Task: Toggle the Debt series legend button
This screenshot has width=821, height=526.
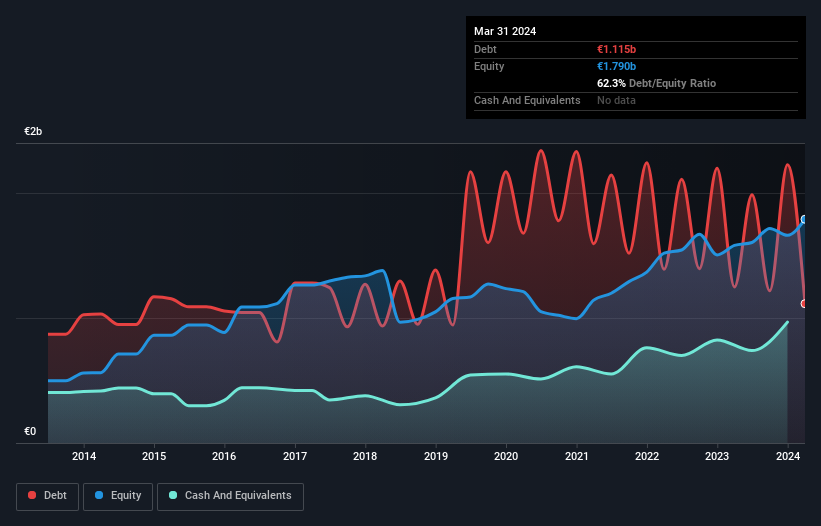Action: pos(48,496)
